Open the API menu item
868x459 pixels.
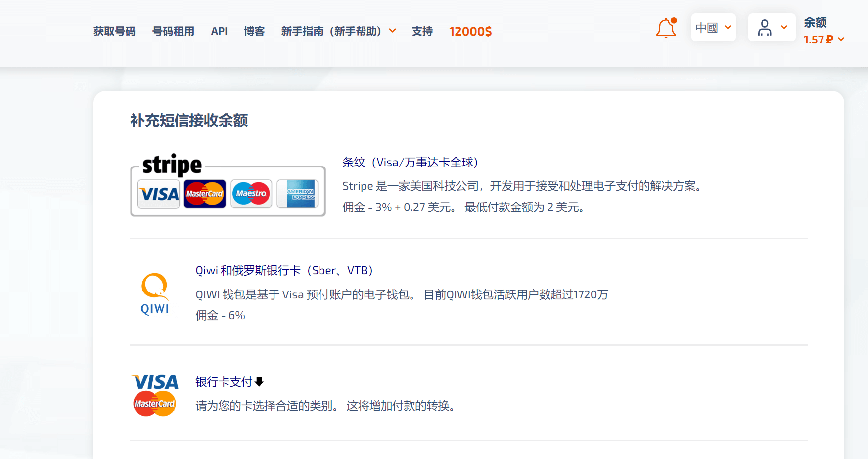(219, 31)
